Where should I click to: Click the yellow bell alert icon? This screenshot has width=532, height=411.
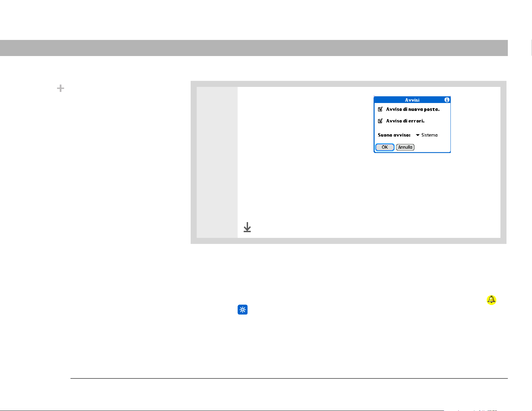pyautogui.click(x=491, y=300)
